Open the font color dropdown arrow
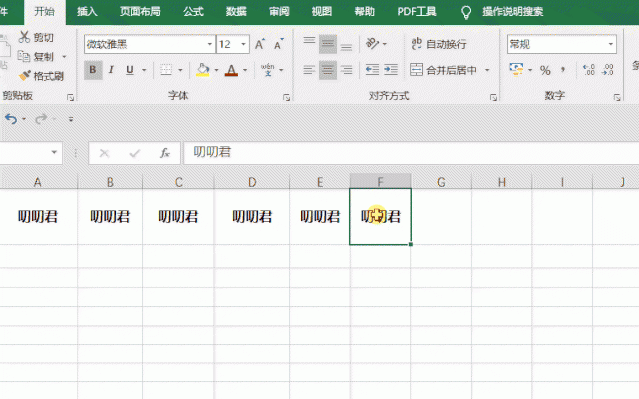The height and width of the screenshot is (399, 639). pyautogui.click(x=245, y=70)
